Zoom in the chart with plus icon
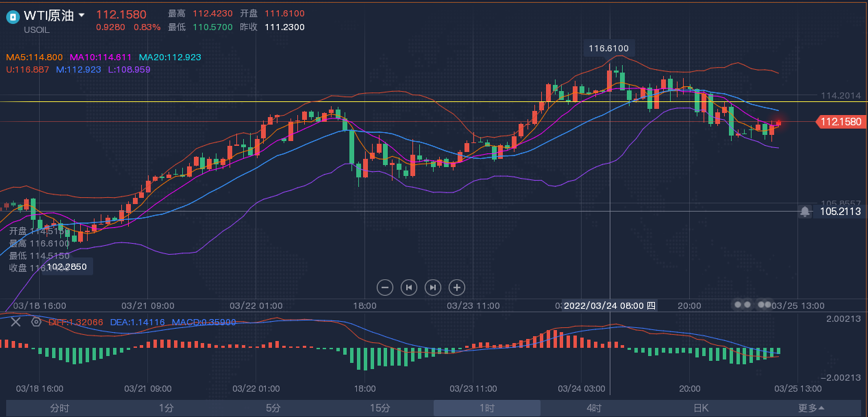 click(456, 288)
